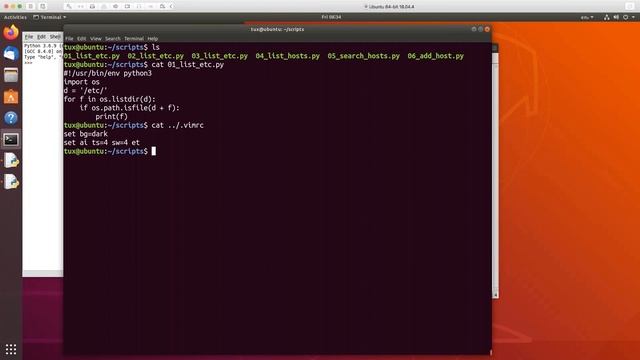This screenshot has height=360, width=640.
Task: Open Firefox from the Ubuntu dock
Action: coord(11,32)
